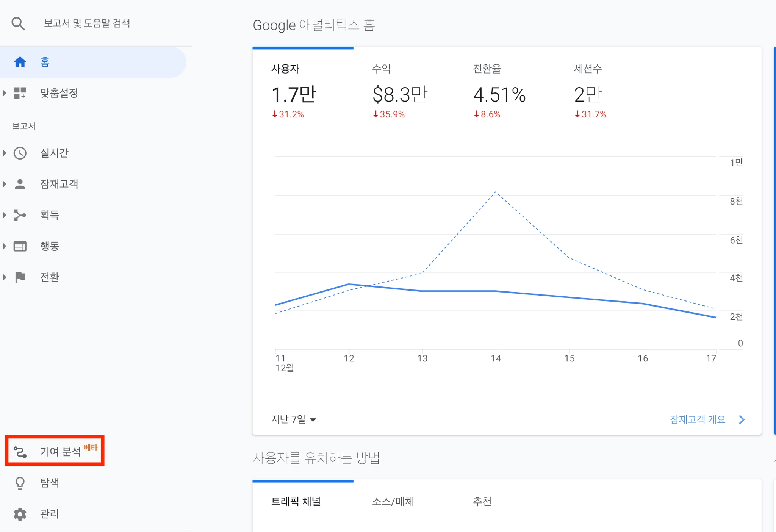
Task: Click the Home house icon
Action: pos(20,62)
